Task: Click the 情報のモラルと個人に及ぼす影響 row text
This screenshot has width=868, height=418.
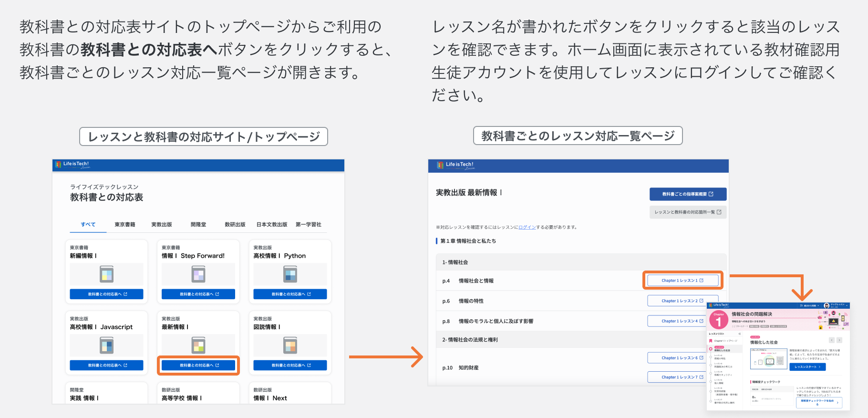Action: click(x=496, y=321)
